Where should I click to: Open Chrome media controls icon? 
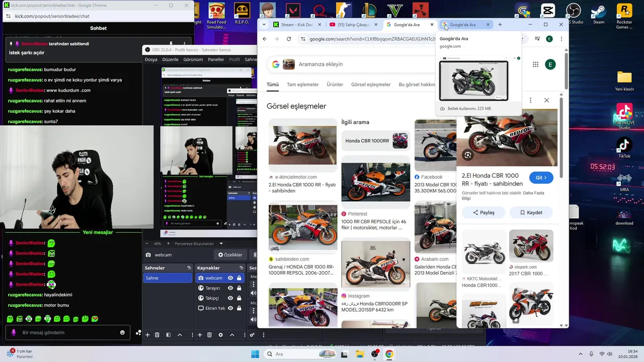pyautogui.click(x=537, y=39)
